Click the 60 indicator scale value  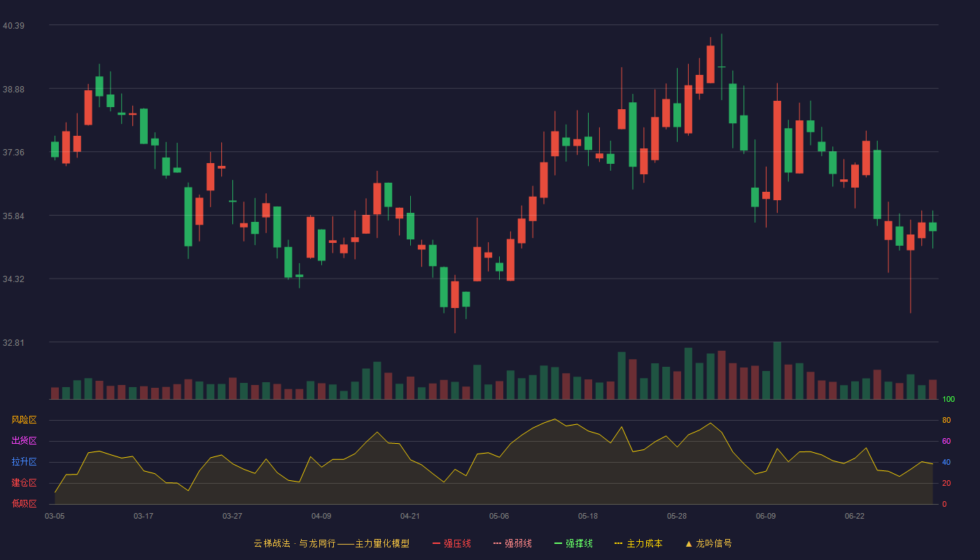click(x=946, y=441)
